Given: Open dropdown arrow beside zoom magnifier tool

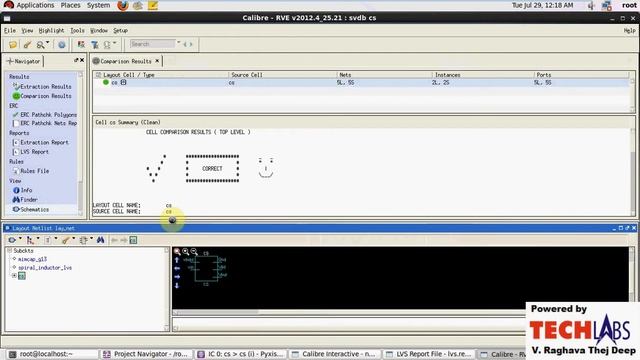Looking at the screenshot, I should 48,42.
